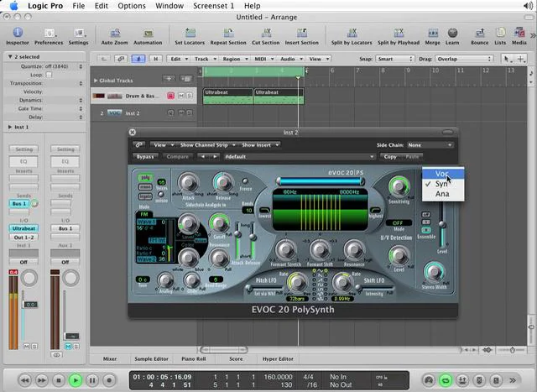Click the EVOC 20 Level slider
Screen dimensions: 537x392
[442, 225]
